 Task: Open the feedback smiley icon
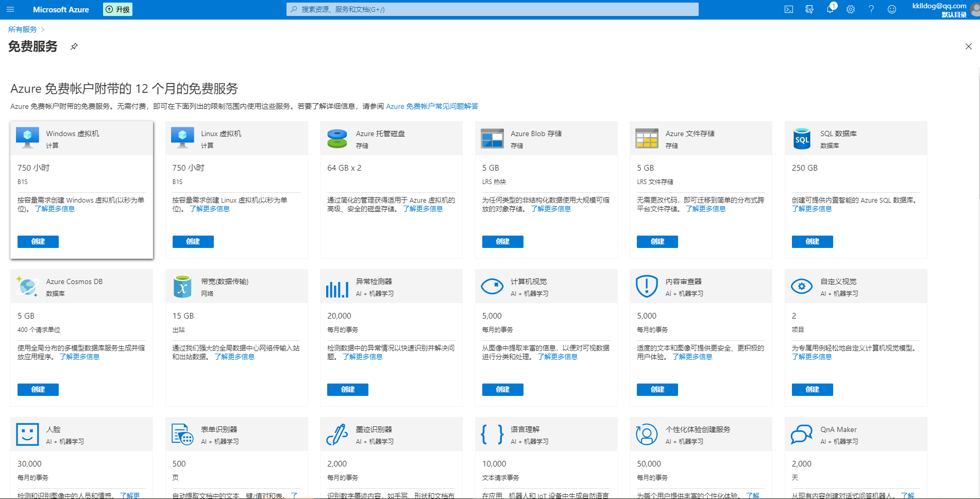pyautogui.click(x=892, y=9)
